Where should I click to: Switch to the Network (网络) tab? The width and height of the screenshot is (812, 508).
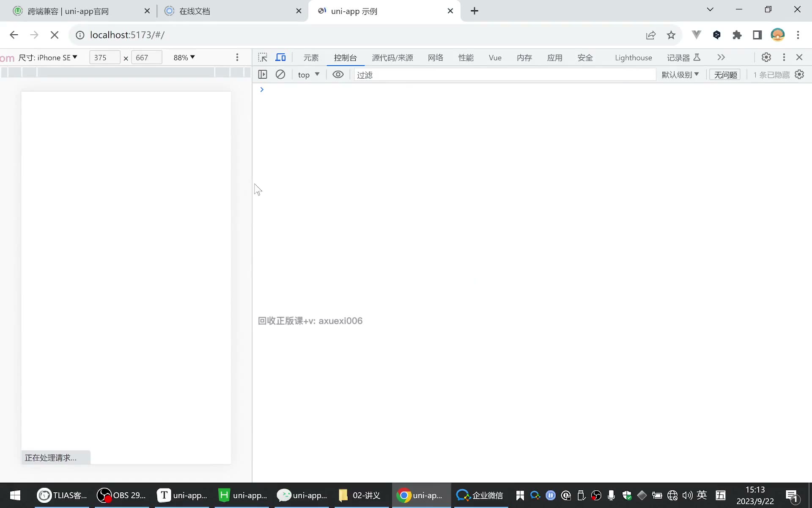pyautogui.click(x=436, y=58)
